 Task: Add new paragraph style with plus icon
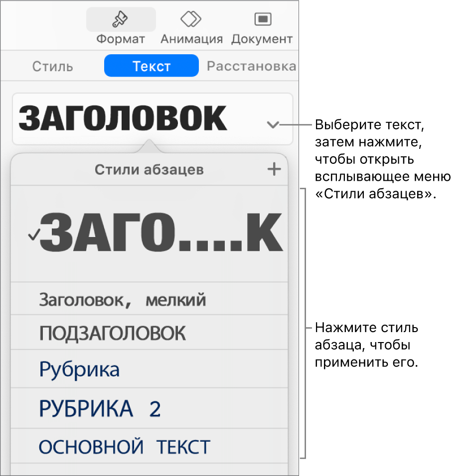274,169
